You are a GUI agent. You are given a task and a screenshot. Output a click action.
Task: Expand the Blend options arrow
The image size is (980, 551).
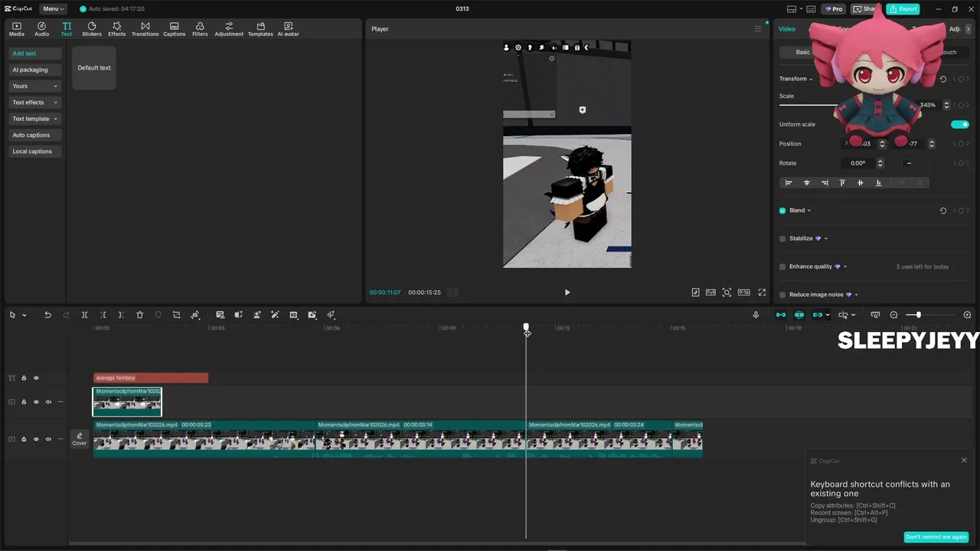(x=809, y=210)
